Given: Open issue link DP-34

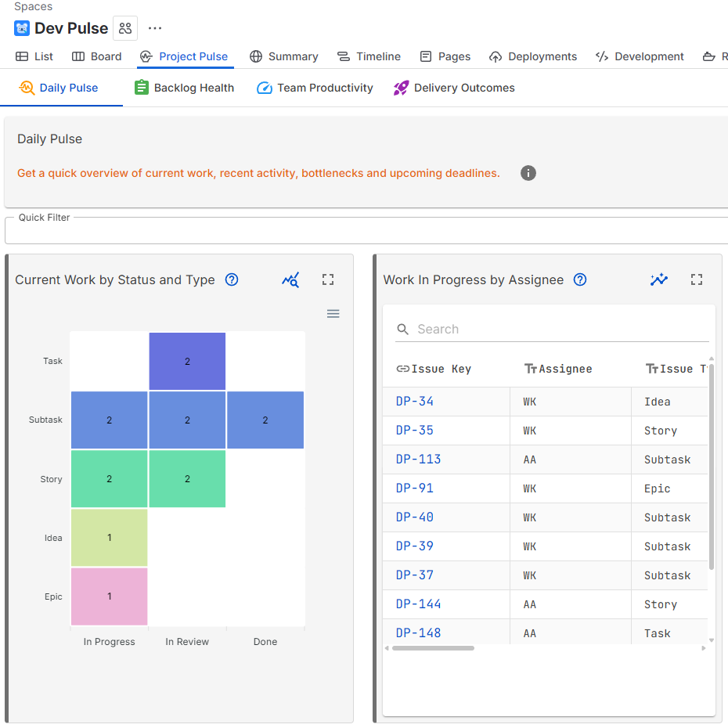Looking at the screenshot, I should pyautogui.click(x=415, y=402).
